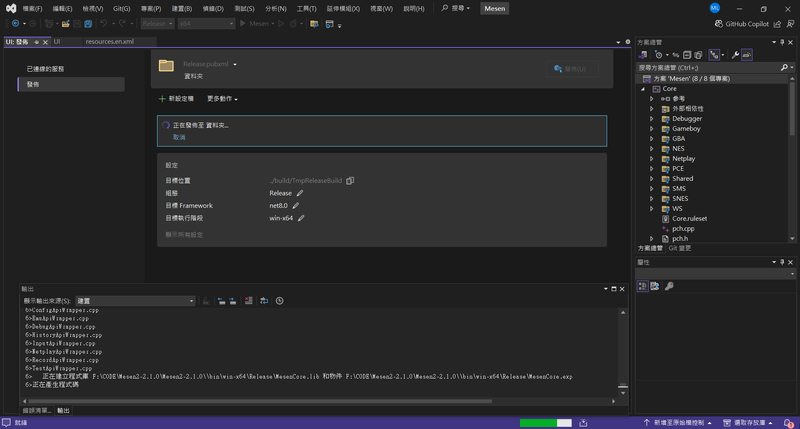Viewport: 800px width, 429px height.
Task: Click the Save All toolbar icon
Action: tap(88, 23)
